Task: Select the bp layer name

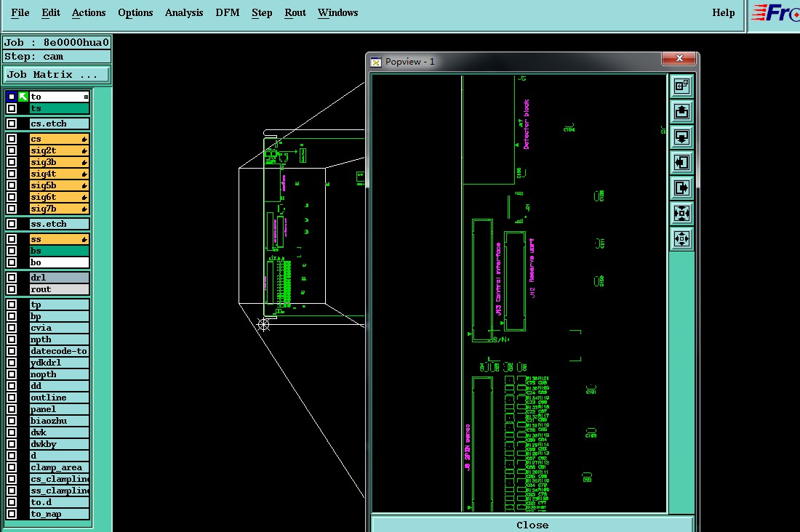Action: (x=59, y=316)
